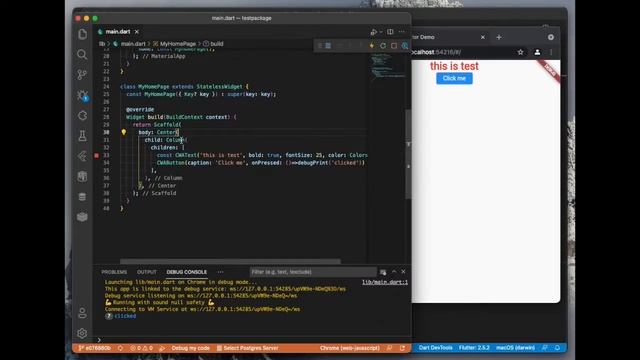Select the DEBUG CONSOLE panel tab
Image resolution: width=640 pixels, height=360 pixels.
tap(187, 272)
